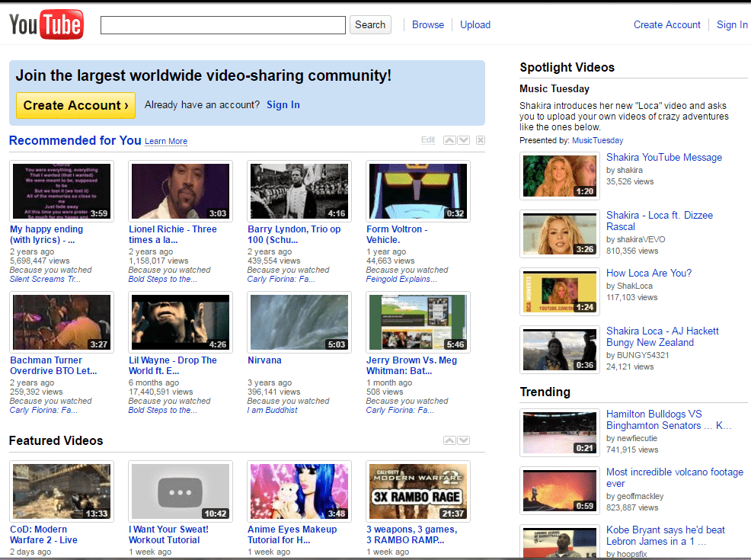Screen dimensions: 751x560
Task: Open Jerry Brown Vs. Meg Whitman thumbnail
Action: tap(418, 322)
